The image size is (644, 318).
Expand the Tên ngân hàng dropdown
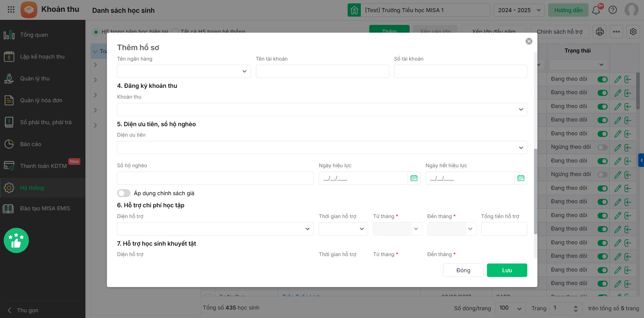(184, 71)
